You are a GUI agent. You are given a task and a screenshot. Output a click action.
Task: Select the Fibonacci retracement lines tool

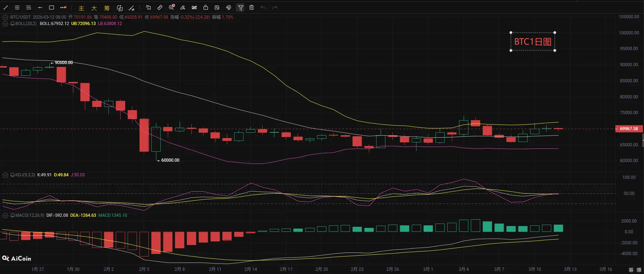coord(17,8)
